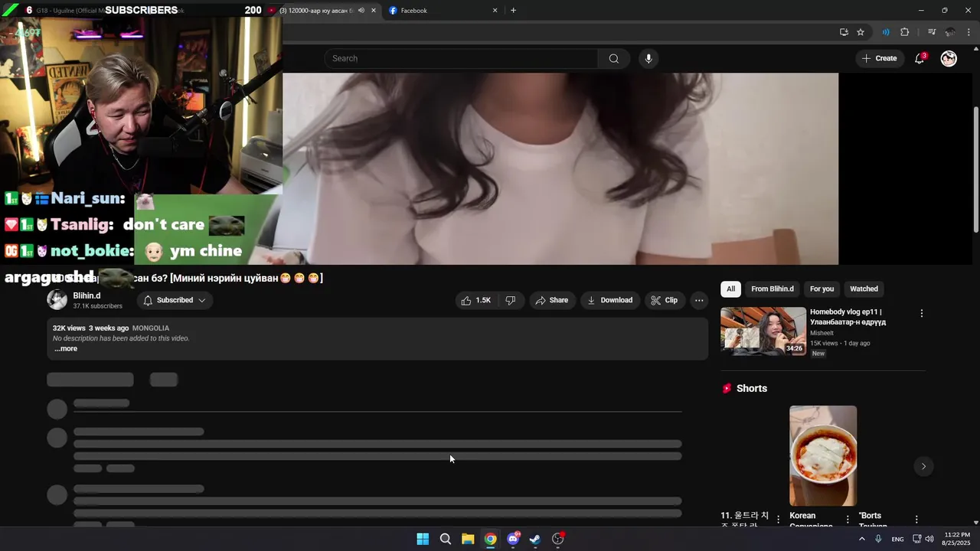Show hidden tray icons chevron
The width and height of the screenshot is (980, 551).
[x=861, y=539]
